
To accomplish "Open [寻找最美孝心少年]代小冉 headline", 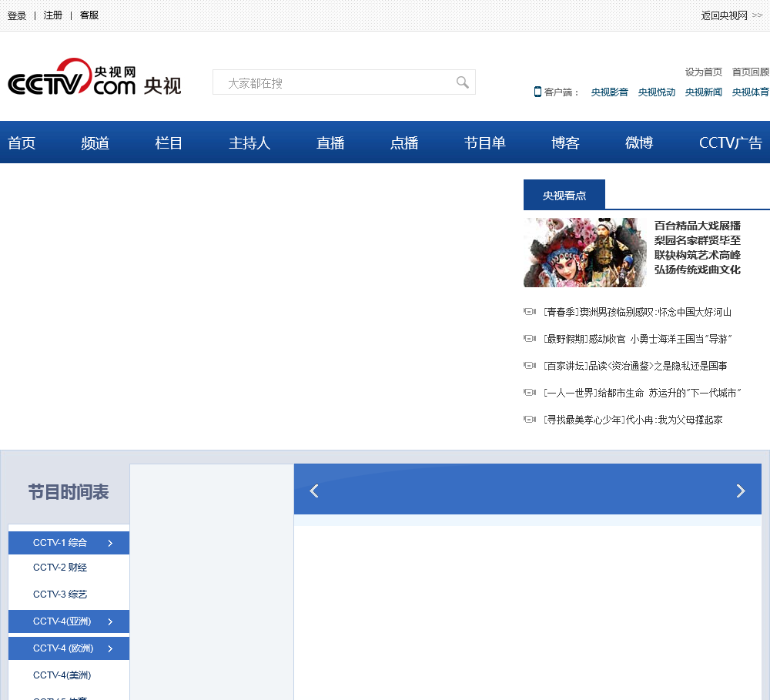I will 633,420.
